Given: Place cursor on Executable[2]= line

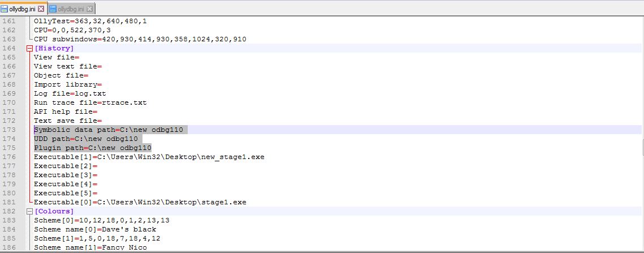Looking at the screenshot, I should [65, 166].
